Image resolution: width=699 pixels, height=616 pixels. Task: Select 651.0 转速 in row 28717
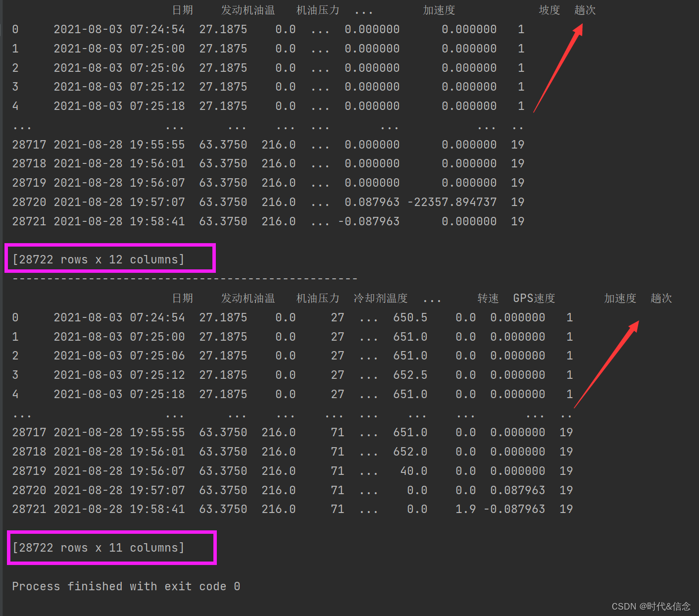(x=410, y=432)
